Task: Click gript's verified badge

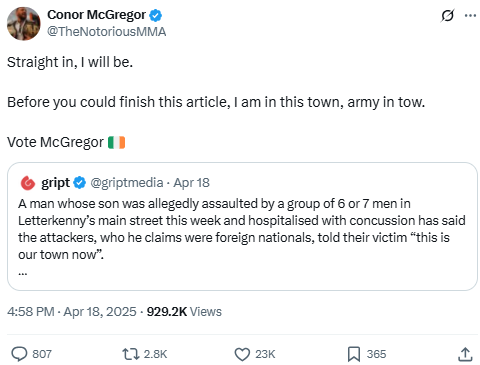Action: [x=79, y=183]
